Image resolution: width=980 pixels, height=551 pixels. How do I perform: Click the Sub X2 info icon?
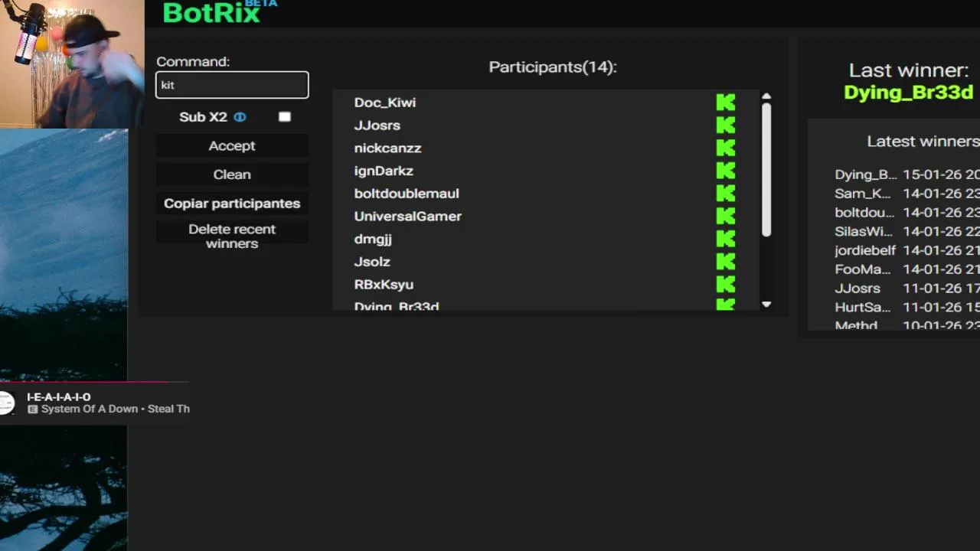pos(240,117)
